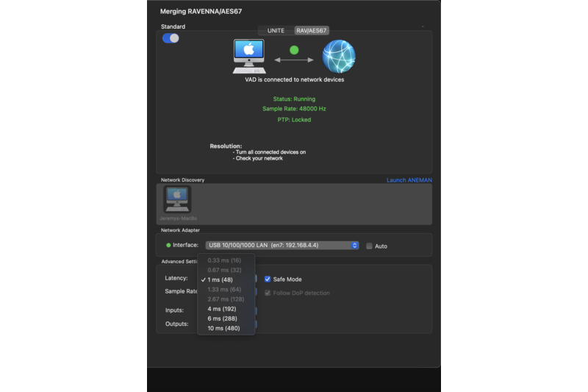
Task: Click the green connection status indicator
Action: click(294, 50)
